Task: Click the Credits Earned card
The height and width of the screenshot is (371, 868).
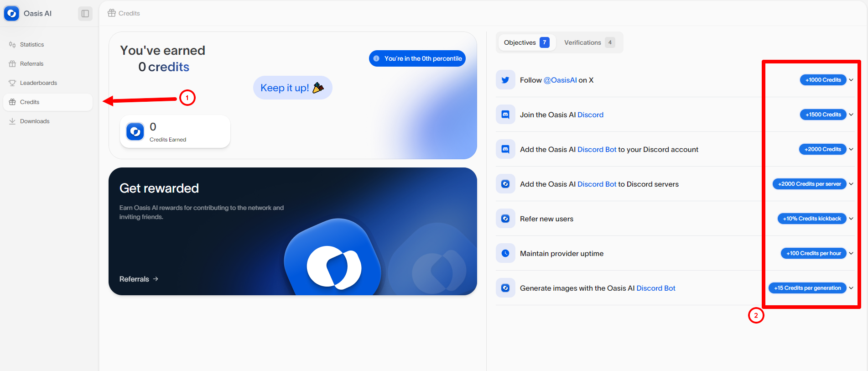Action: click(x=175, y=131)
